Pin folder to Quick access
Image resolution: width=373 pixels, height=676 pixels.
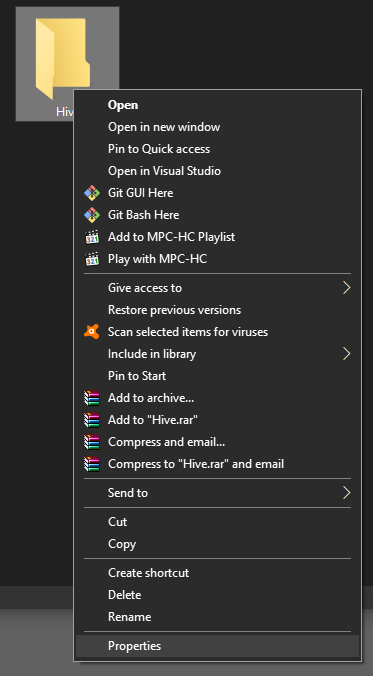tap(217, 149)
